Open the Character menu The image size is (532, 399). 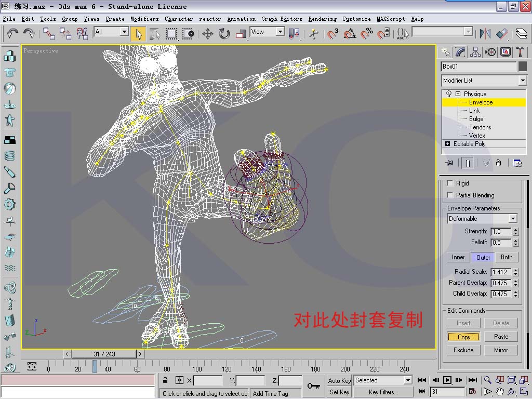(179, 19)
